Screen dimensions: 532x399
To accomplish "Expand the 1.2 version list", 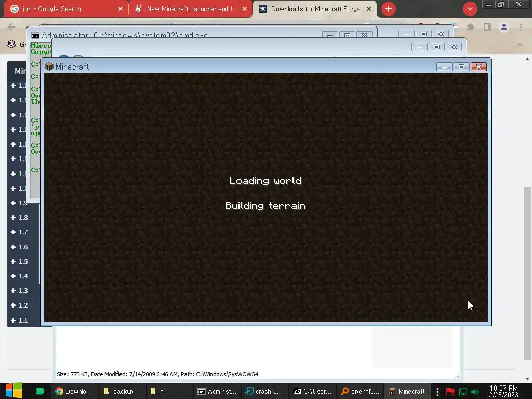I will [19, 305].
